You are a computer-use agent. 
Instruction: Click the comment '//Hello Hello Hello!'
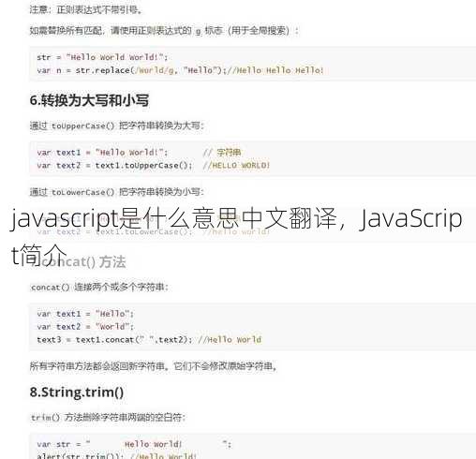275,70
